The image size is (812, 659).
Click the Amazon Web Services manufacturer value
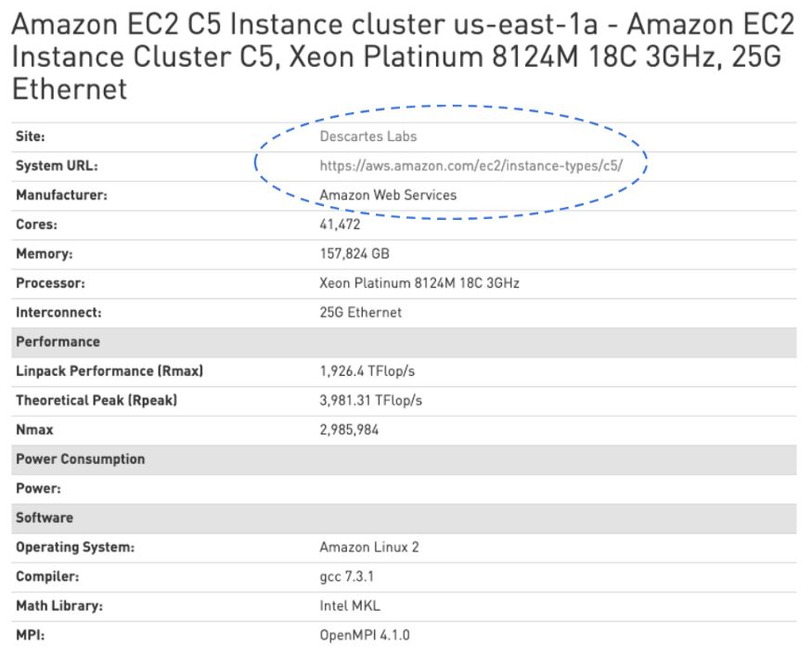click(388, 195)
